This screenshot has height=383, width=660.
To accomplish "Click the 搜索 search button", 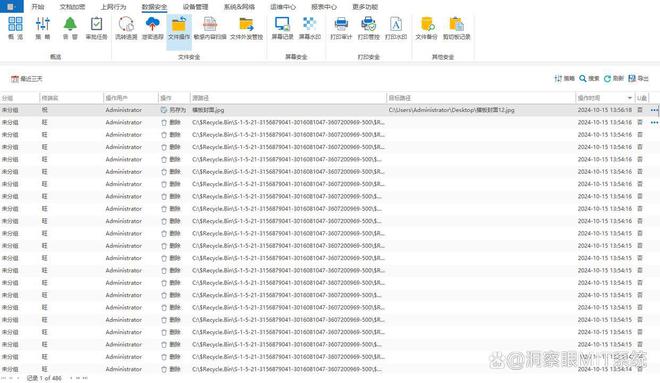I will tap(589, 78).
